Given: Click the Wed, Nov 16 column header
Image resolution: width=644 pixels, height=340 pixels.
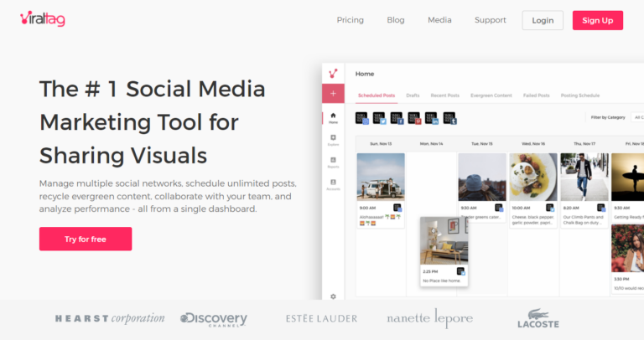Looking at the screenshot, I should [533, 144].
